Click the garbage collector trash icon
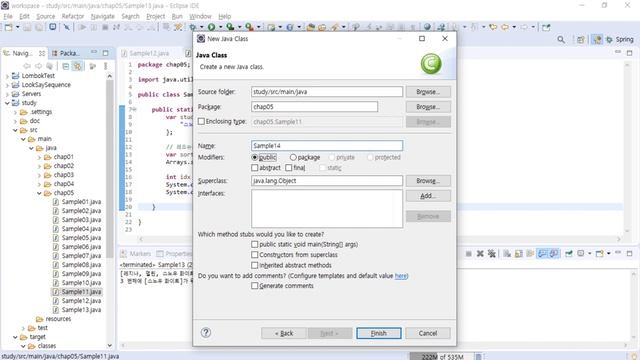 tap(478, 356)
